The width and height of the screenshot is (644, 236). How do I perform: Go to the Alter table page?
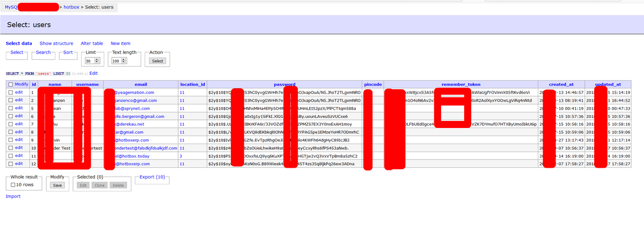click(92, 44)
